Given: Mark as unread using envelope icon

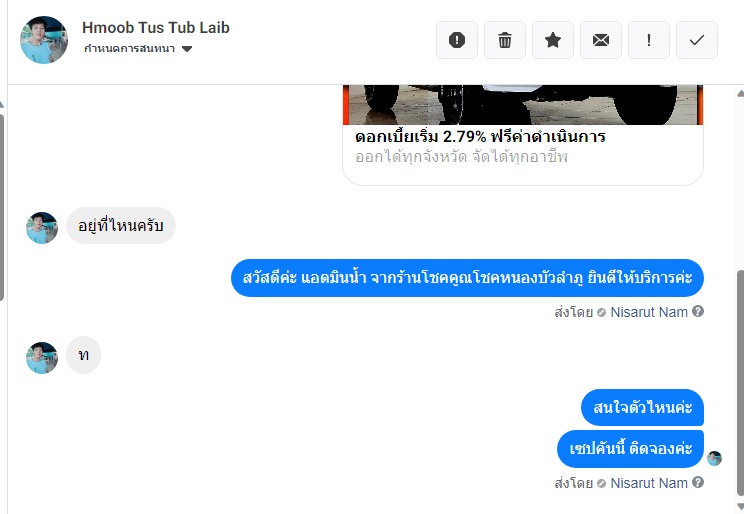Looking at the screenshot, I should coord(601,40).
